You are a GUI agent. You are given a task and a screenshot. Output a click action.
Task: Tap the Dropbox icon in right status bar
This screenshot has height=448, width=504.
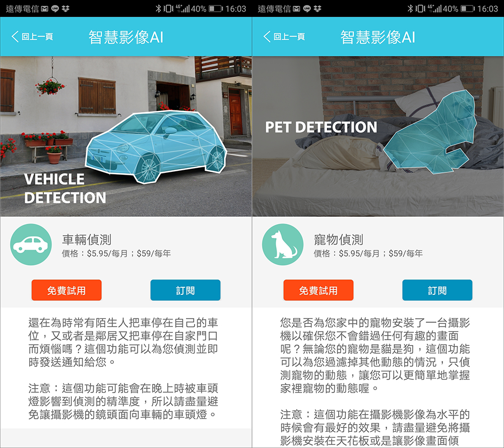click(318, 9)
